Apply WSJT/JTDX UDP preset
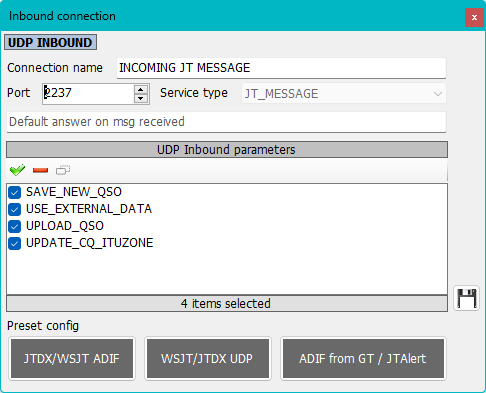Image resolution: width=486 pixels, height=393 pixels. pyautogui.click(x=208, y=359)
